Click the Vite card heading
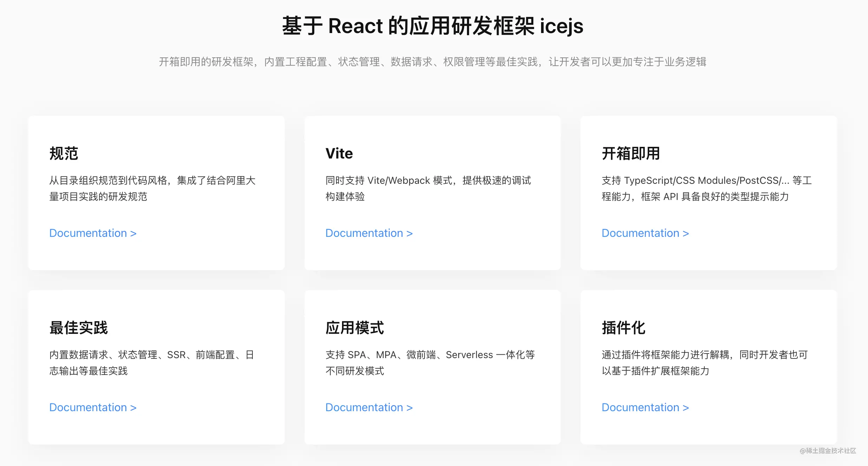Image resolution: width=868 pixels, height=466 pixels. coord(339,154)
